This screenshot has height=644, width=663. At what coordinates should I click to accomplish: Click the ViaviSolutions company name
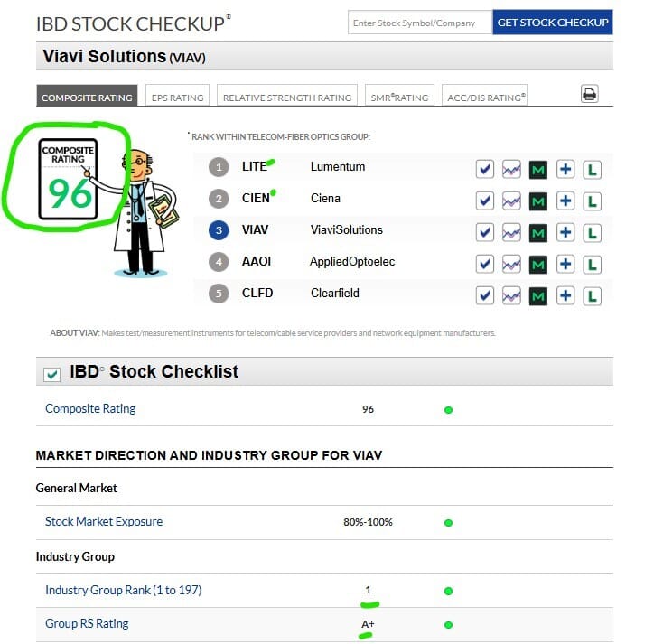(346, 229)
